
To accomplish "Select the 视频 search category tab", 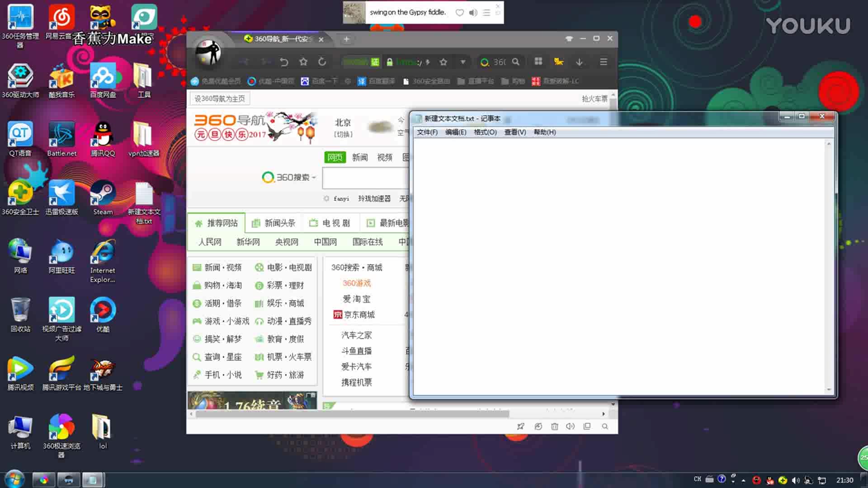I will point(385,157).
